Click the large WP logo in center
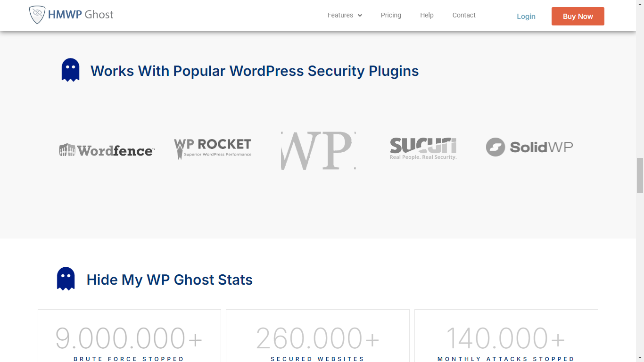This screenshot has width=644, height=362. point(318,150)
